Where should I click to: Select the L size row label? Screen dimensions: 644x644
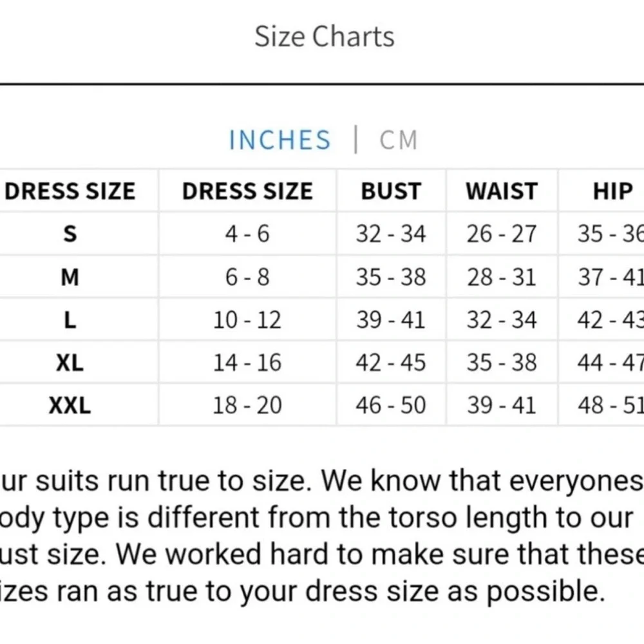[70, 320]
